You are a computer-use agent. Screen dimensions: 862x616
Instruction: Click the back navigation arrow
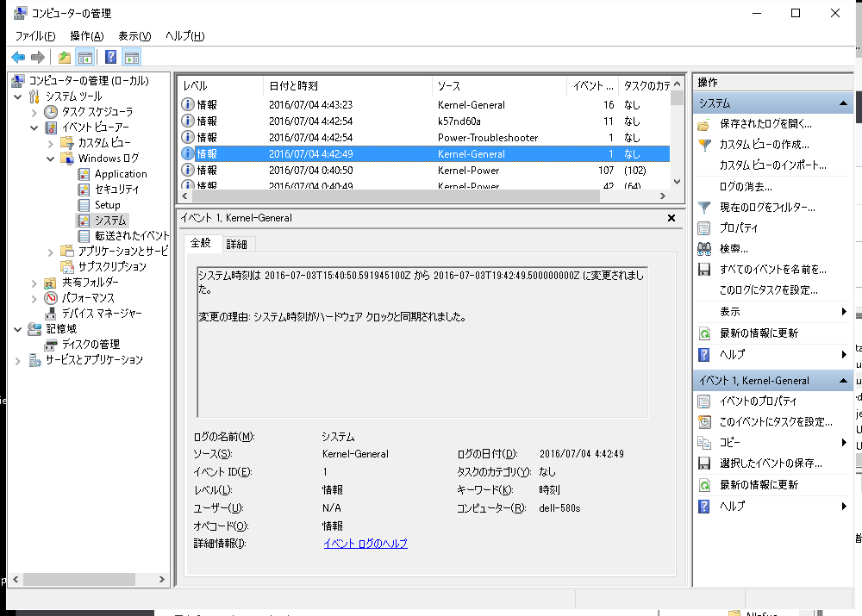point(18,57)
